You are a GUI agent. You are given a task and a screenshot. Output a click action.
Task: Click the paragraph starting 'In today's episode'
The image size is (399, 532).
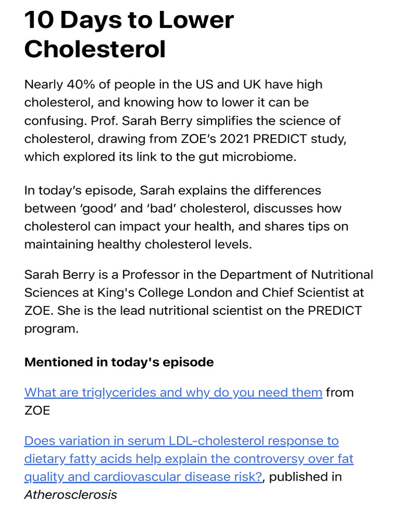click(x=187, y=217)
